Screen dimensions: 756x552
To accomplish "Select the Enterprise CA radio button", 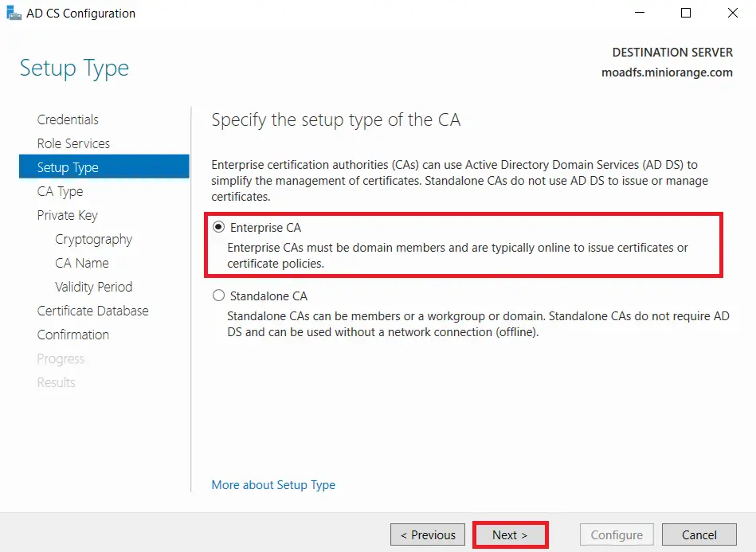I will 218,227.
